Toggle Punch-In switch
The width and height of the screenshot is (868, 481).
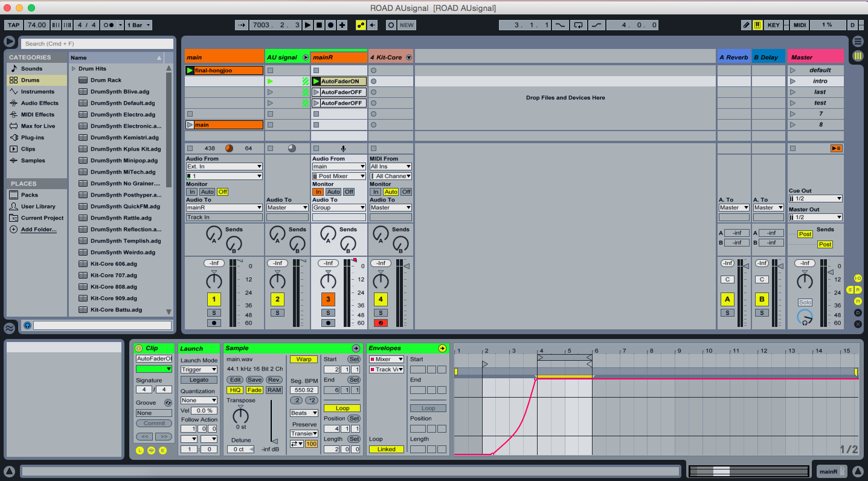click(561, 25)
